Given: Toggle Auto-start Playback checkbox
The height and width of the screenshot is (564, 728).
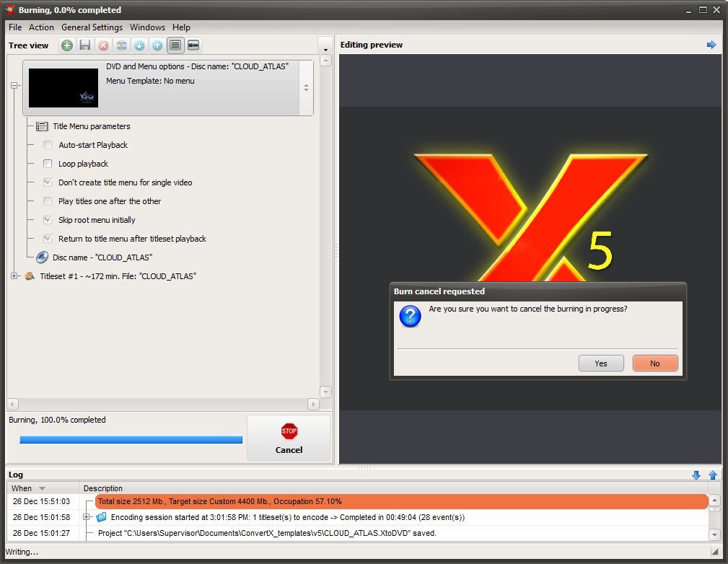Looking at the screenshot, I should point(48,145).
